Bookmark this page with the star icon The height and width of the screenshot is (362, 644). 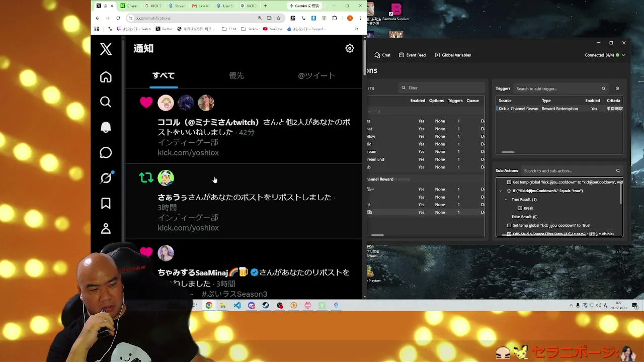(x=278, y=18)
